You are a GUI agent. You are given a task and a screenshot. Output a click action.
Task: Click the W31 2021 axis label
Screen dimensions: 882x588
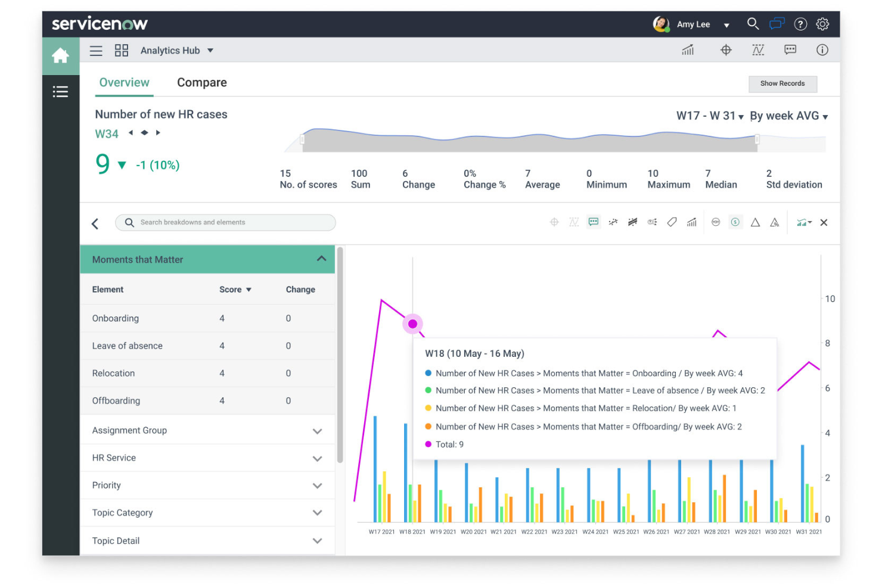[x=809, y=532]
